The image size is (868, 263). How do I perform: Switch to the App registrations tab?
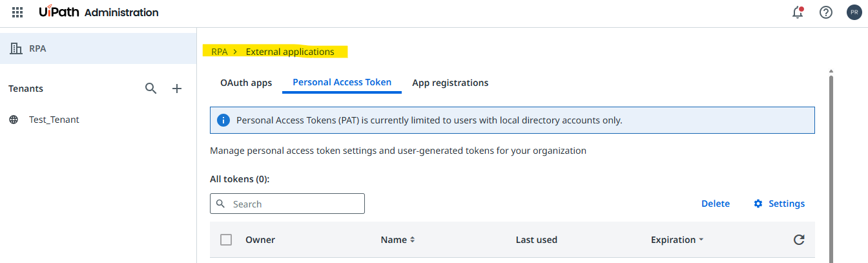coord(450,83)
